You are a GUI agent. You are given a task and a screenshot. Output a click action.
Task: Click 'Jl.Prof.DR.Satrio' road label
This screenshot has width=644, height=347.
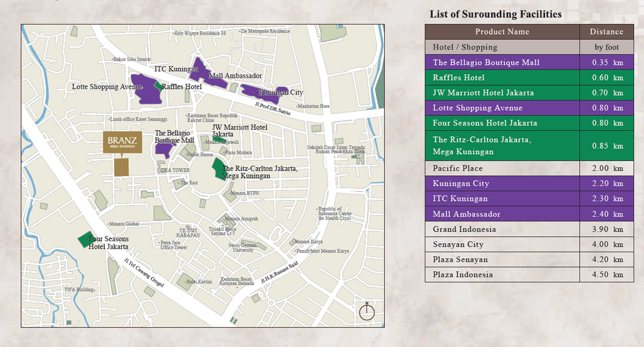coord(273,109)
